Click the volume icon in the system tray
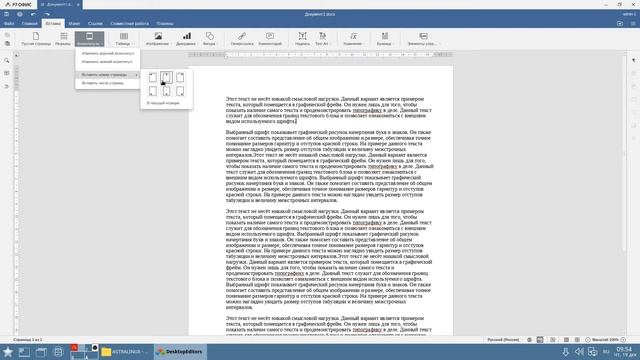Image resolution: width=640 pixels, height=360 pixels. [579, 351]
